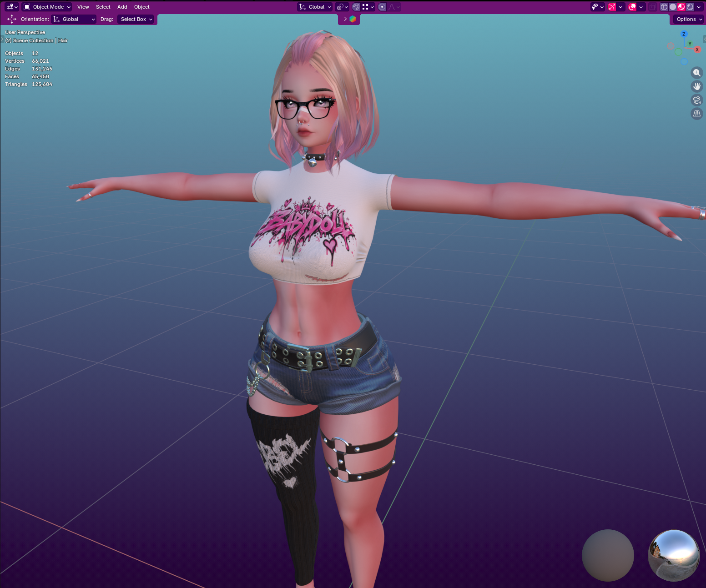Image resolution: width=706 pixels, height=588 pixels.
Task: Open the Select menu
Action: coord(103,7)
